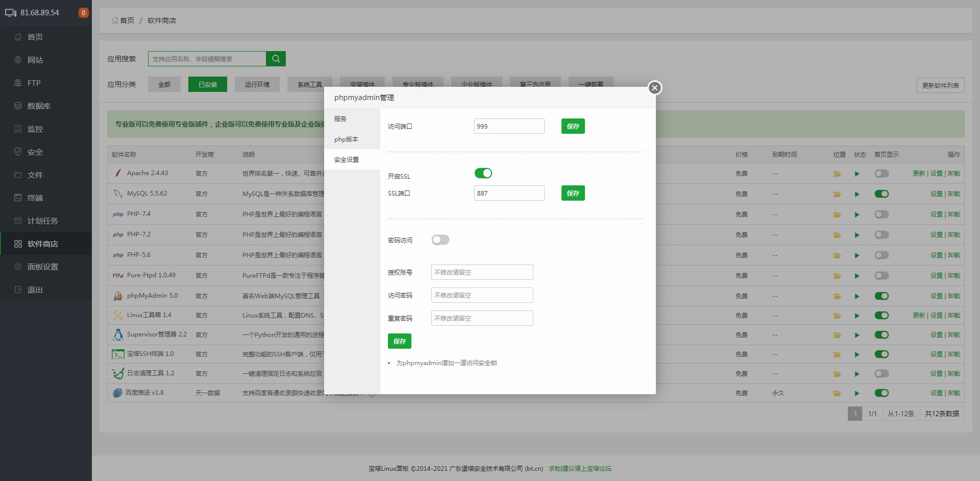Save the password access settings

400,341
